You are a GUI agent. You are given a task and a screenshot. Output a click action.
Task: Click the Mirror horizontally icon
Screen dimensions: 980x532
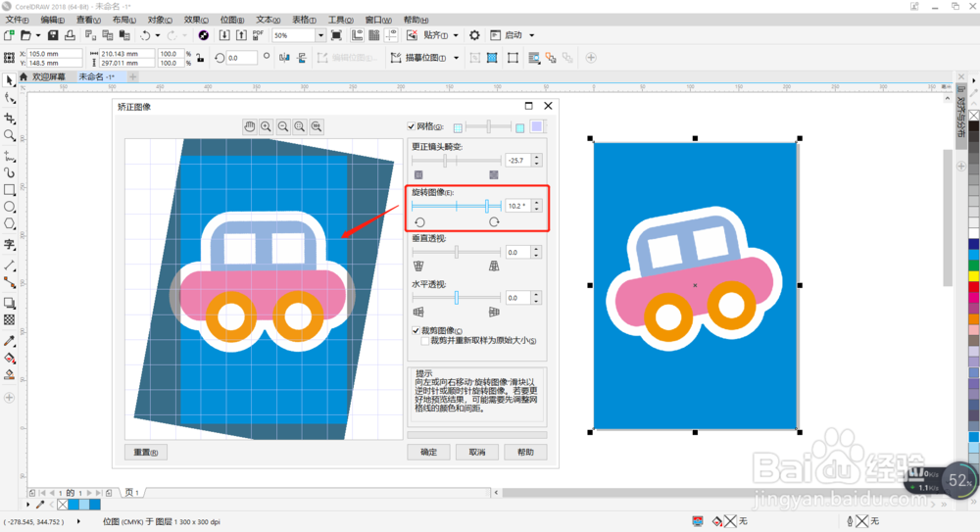(284, 58)
